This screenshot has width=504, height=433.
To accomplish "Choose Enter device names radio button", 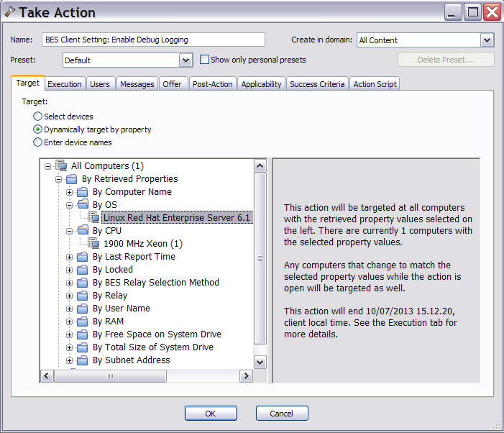I will (37, 142).
